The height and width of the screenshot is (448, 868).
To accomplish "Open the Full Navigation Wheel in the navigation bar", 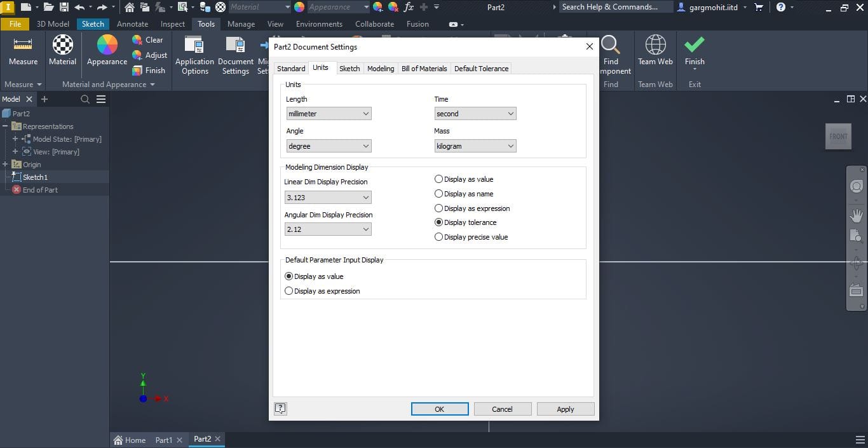I will pos(857,186).
